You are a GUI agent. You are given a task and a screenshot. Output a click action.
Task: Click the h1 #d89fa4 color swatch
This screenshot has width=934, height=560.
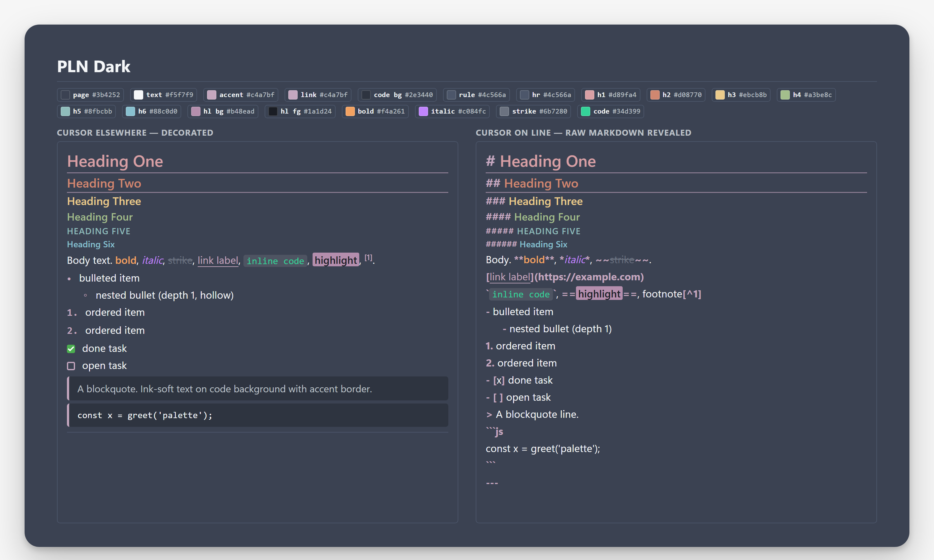coord(589,95)
